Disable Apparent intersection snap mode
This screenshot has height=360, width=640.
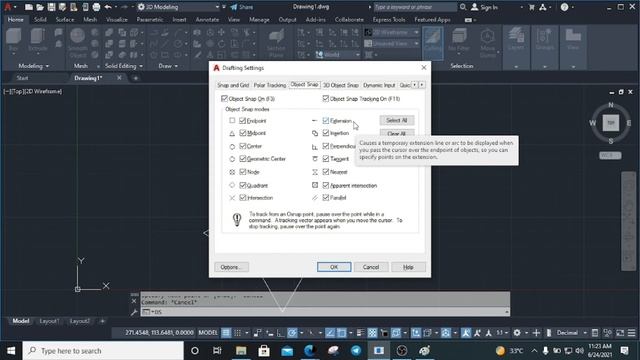[x=326, y=185]
